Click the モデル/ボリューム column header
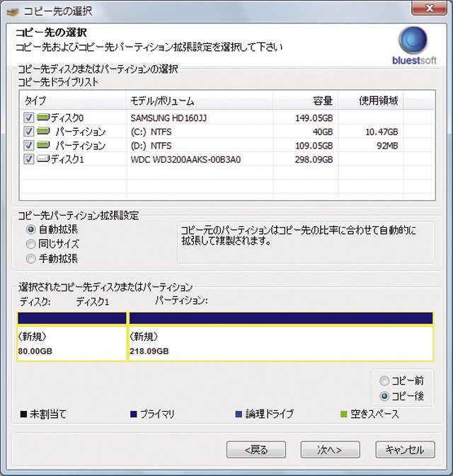Screen dimensions: 453x476 200,100
